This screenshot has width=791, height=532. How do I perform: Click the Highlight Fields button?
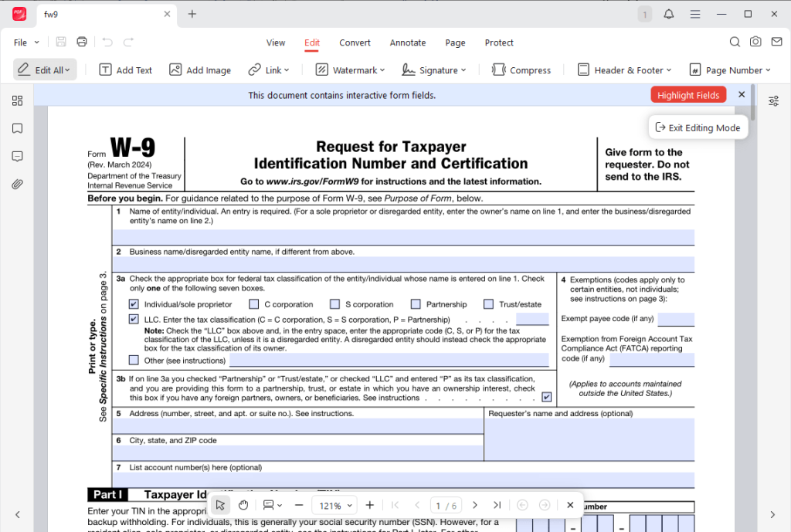point(688,95)
